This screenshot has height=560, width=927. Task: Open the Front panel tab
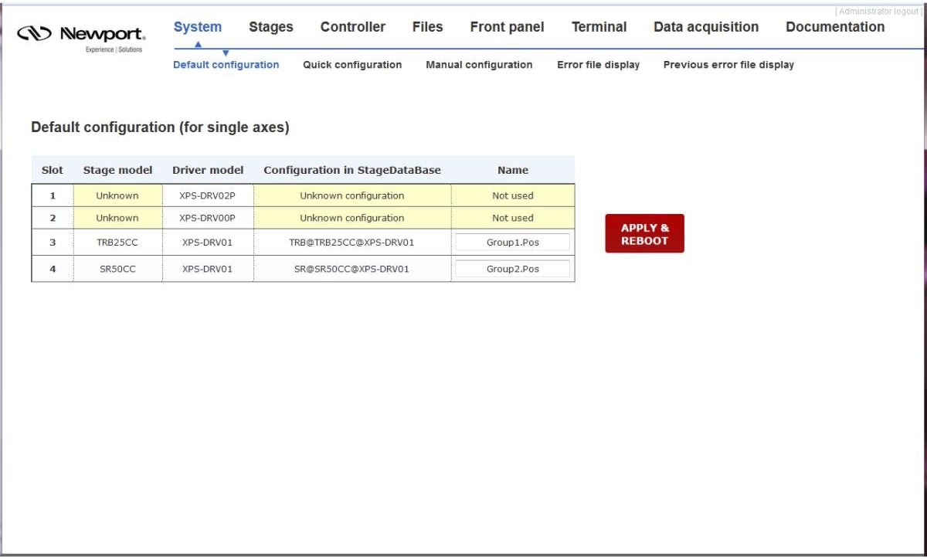click(508, 27)
